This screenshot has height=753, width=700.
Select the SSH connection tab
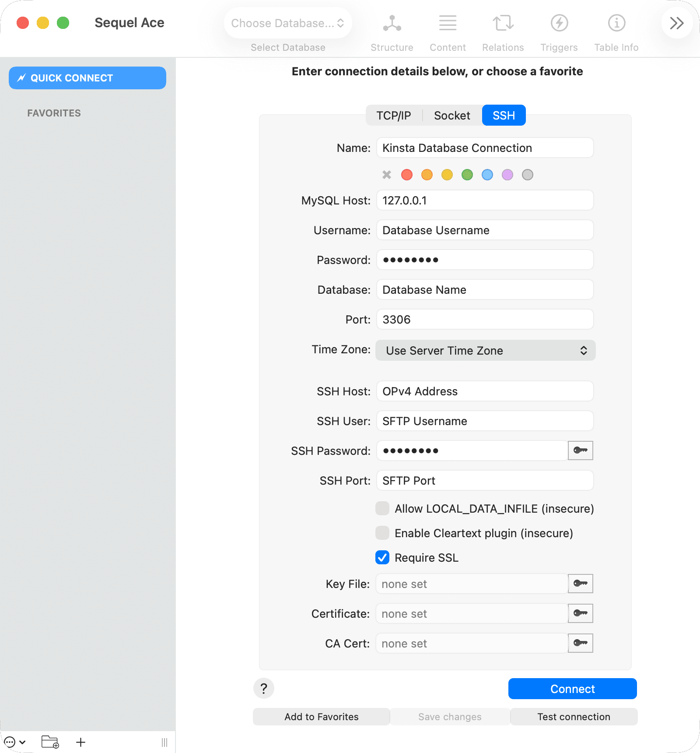coord(504,116)
